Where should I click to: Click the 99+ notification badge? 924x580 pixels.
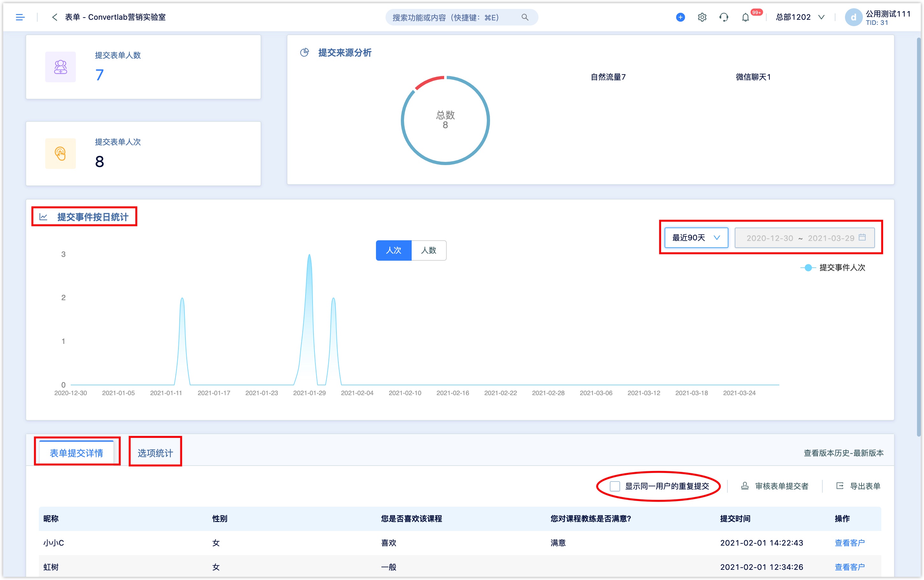point(756,13)
